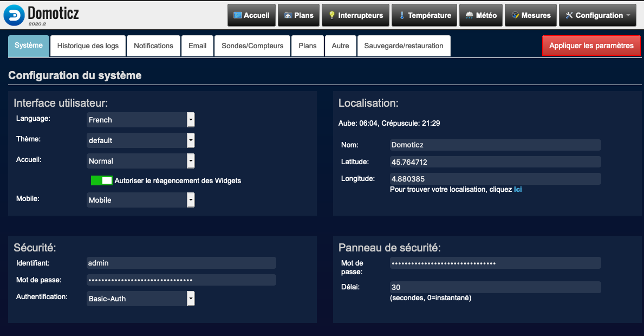
Task: Switch to the Notifications tab
Action: click(153, 46)
